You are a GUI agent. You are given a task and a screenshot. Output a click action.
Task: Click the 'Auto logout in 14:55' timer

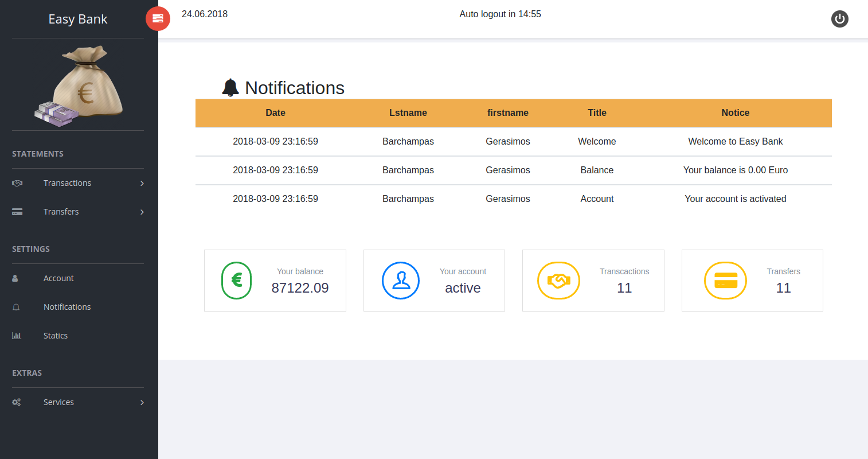point(500,14)
